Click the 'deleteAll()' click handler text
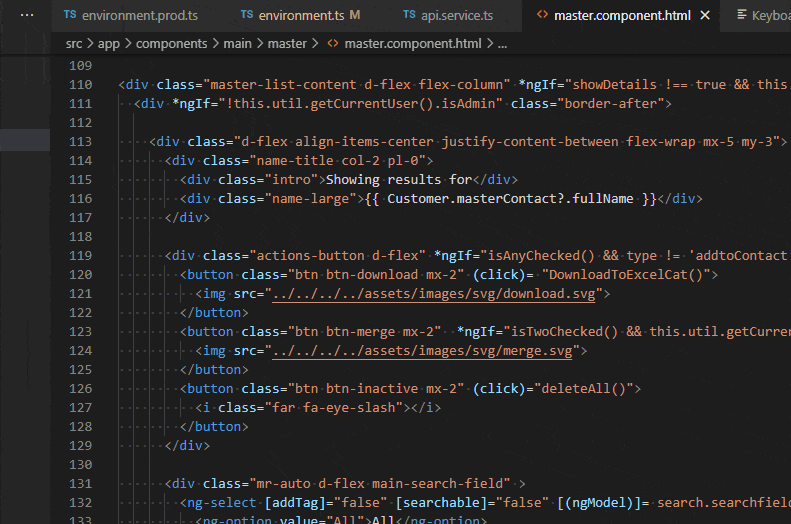Image resolution: width=791 pixels, height=524 pixels. (x=583, y=389)
